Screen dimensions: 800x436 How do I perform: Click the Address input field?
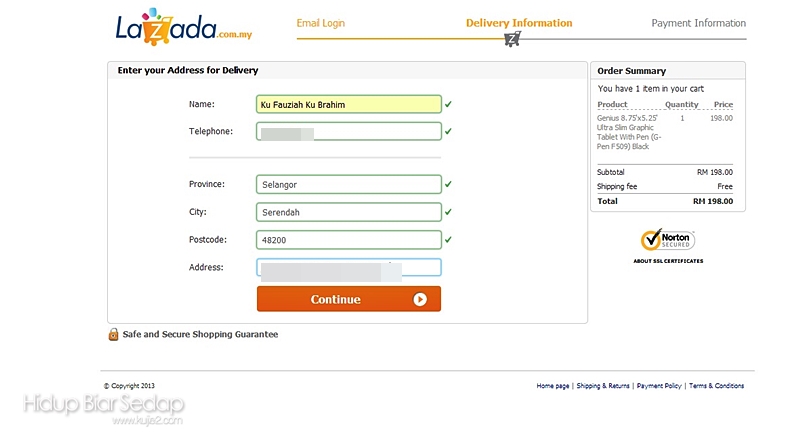click(348, 267)
